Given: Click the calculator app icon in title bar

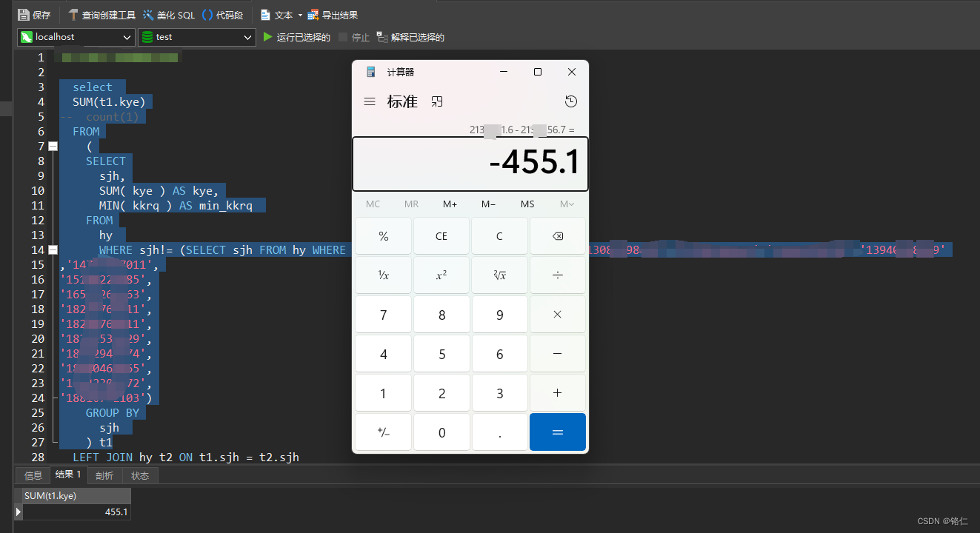Looking at the screenshot, I should point(371,72).
